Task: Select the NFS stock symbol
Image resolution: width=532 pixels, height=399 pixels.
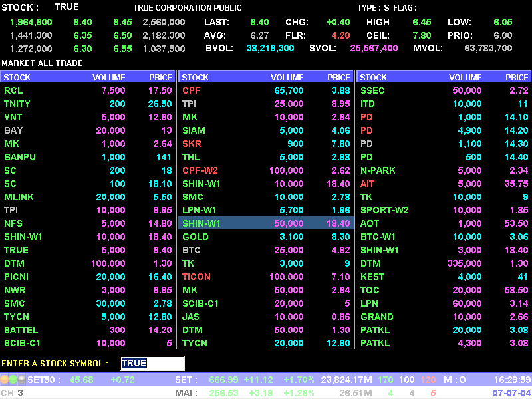Action: 13,223
